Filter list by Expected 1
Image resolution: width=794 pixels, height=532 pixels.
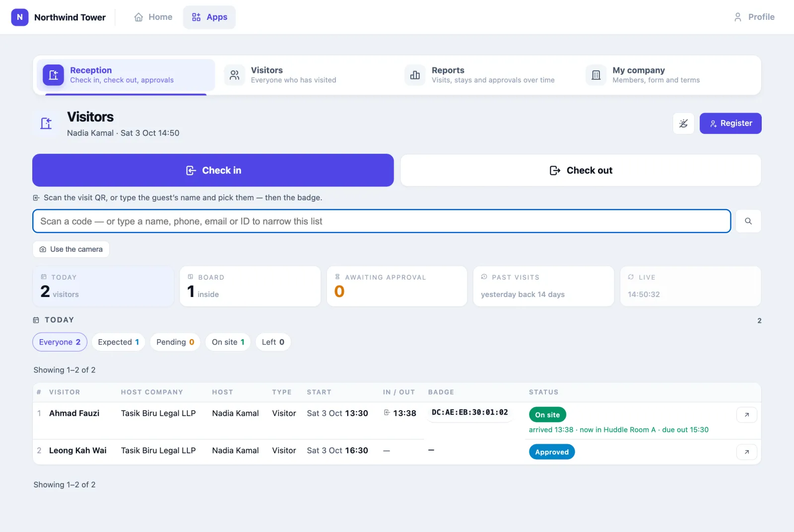pyautogui.click(x=119, y=342)
